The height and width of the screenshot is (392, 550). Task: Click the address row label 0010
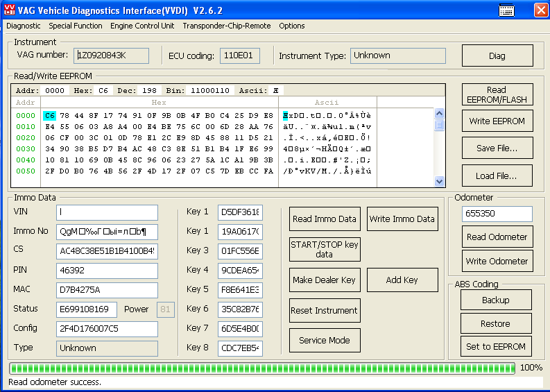(26, 127)
